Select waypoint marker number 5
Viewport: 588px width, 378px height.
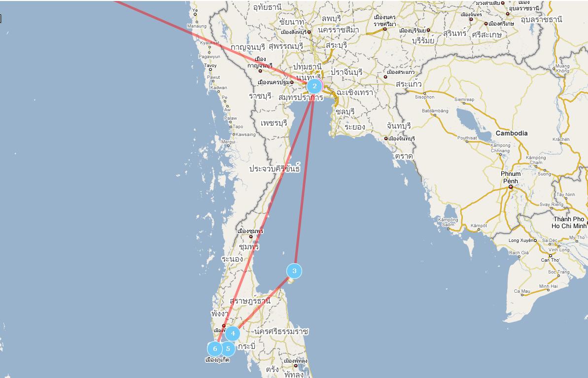coord(228,349)
